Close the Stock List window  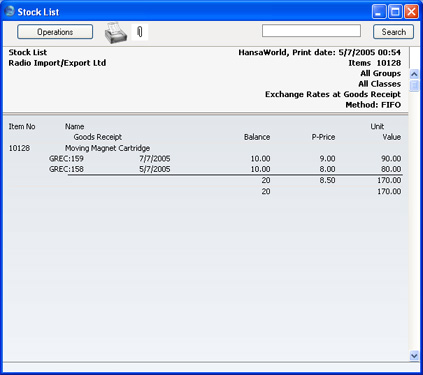(x=412, y=12)
